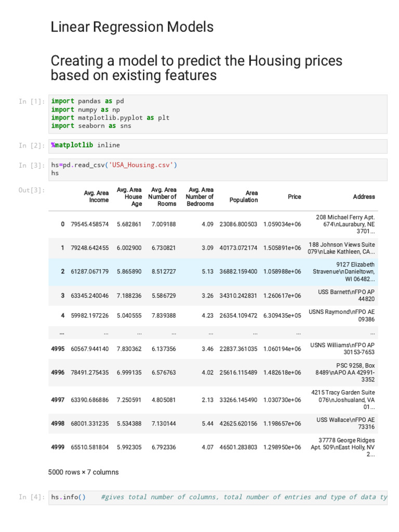Click the 'Area Population' column header
Screen dimensions: 399x532
coord(244,196)
